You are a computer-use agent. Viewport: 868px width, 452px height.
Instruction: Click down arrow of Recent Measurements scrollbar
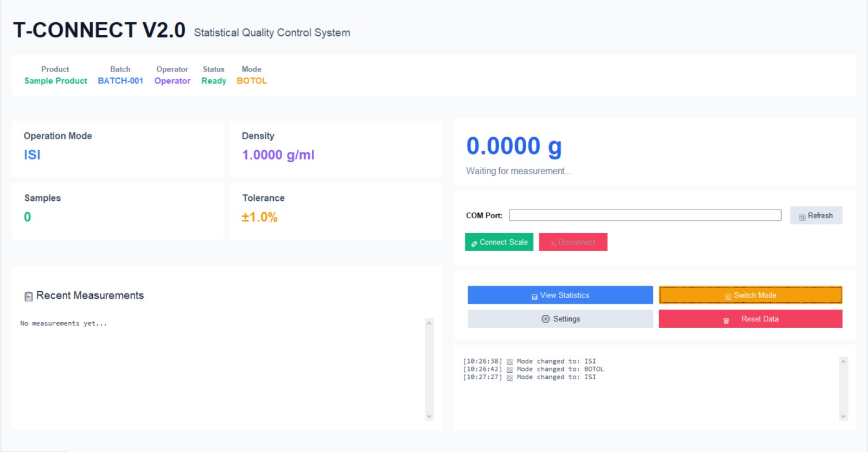[x=429, y=416]
